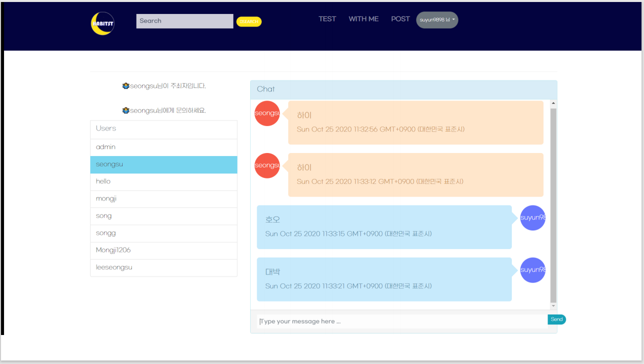Send the chat message

[x=556, y=319]
